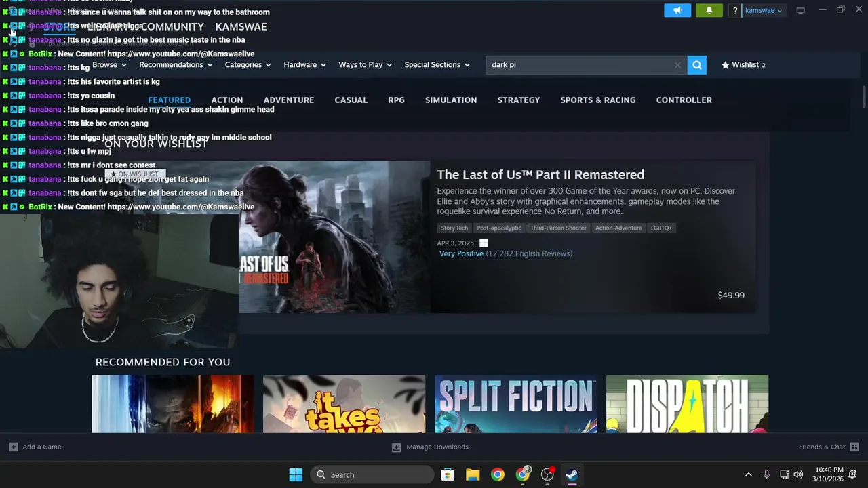Open File Explorer from the taskbar

[473, 474]
